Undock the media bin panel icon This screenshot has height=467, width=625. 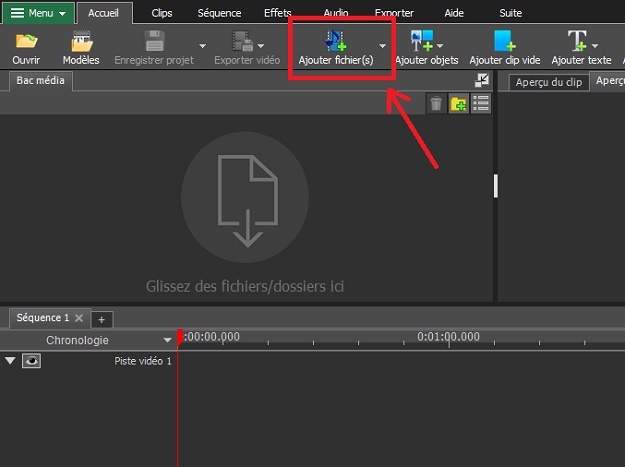482,80
